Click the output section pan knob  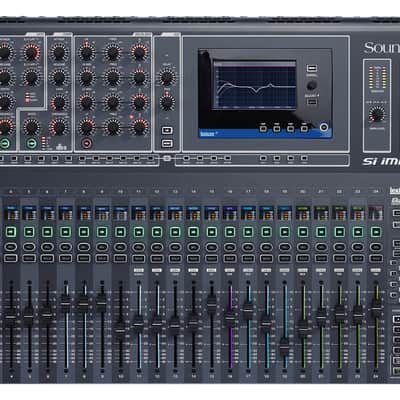pyautogui.click(x=167, y=102)
